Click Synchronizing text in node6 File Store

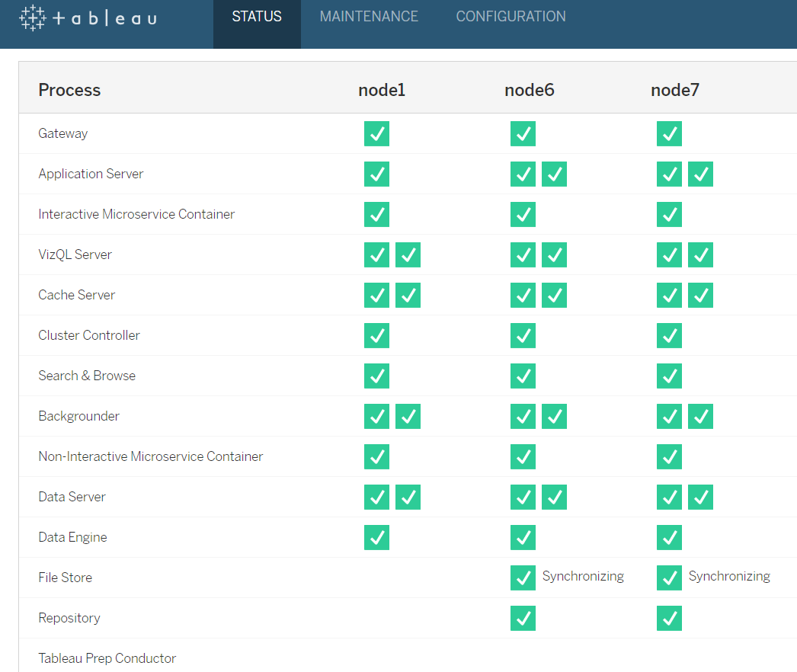(583, 577)
